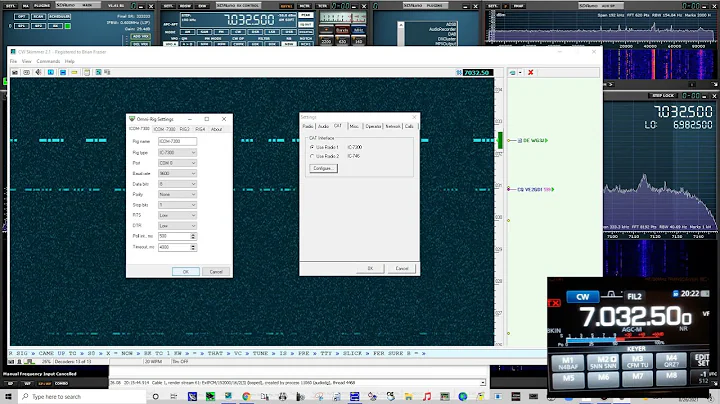
Task: Click Cancel in Omni-Rig Settings
Action: (216, 272)
